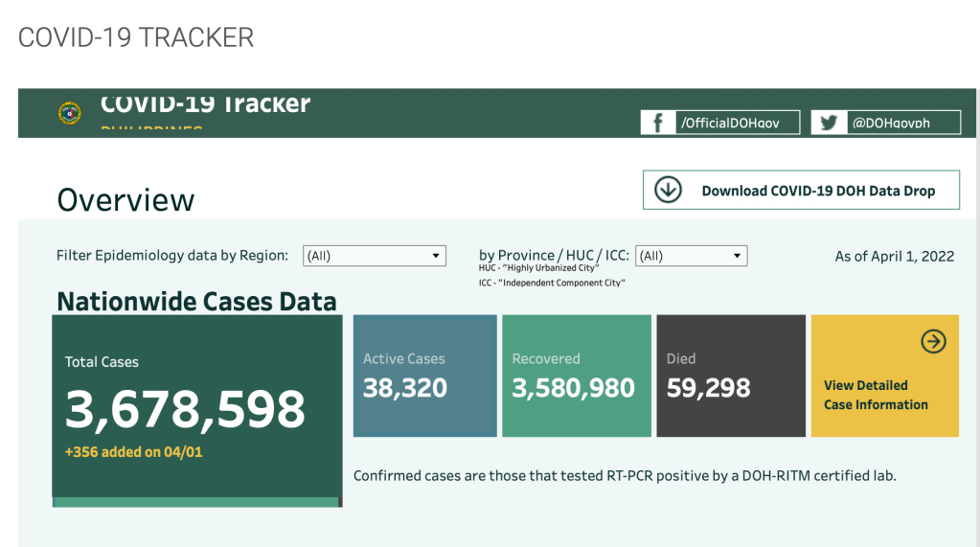Click the COVID-19 Tracker banner title
The width and height of the screenshot is (980, 547).
tap(205, 104)
